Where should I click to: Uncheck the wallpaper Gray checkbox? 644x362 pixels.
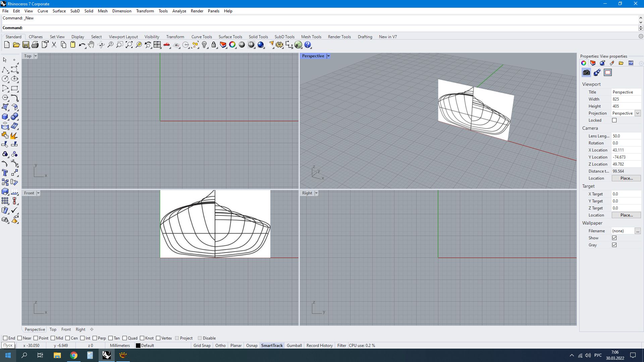(614, 245)
